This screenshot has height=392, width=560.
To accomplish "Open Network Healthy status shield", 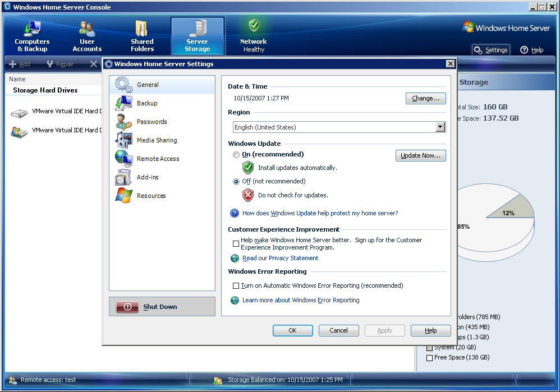I will (x=254, y=25).
